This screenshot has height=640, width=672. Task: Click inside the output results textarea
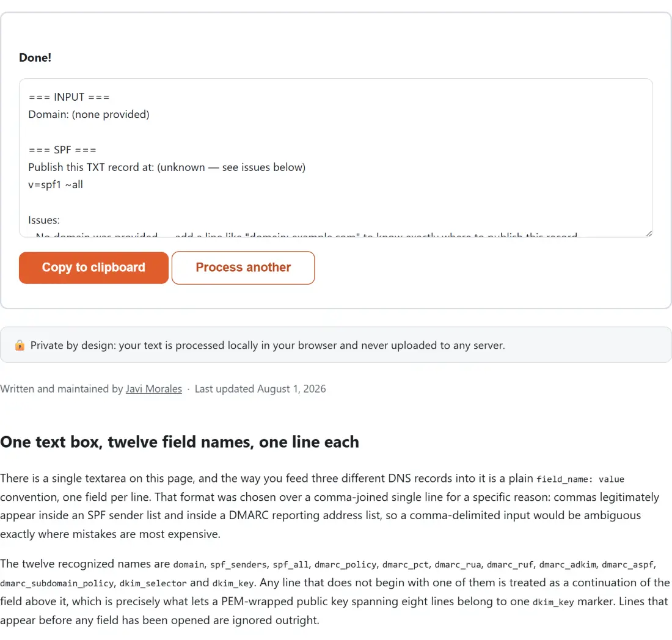pos(335,158)
